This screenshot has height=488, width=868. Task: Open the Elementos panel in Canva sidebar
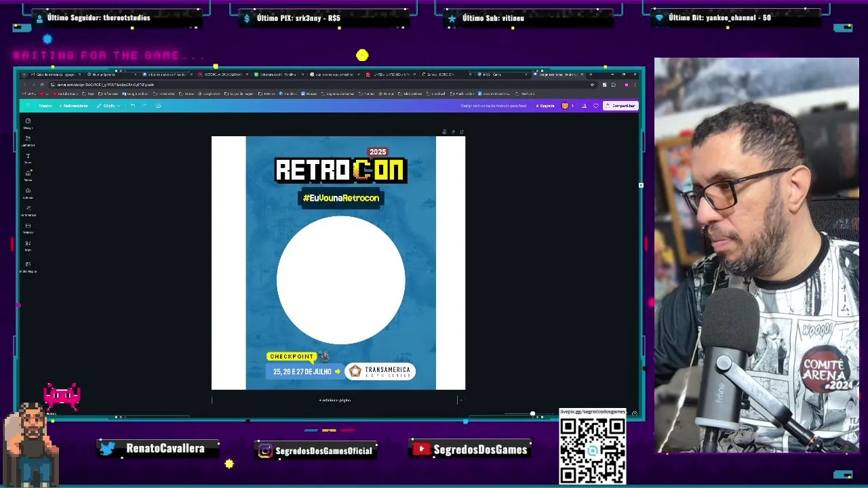(x=28, y=141)
